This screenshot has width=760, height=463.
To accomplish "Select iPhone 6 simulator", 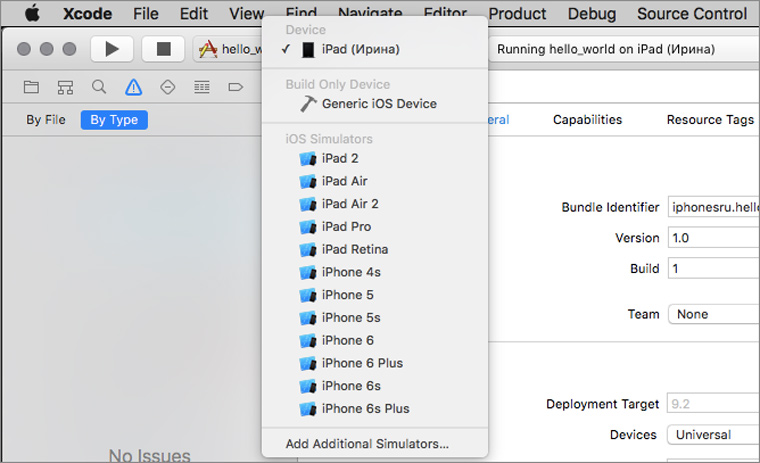I will click(375, 341).
